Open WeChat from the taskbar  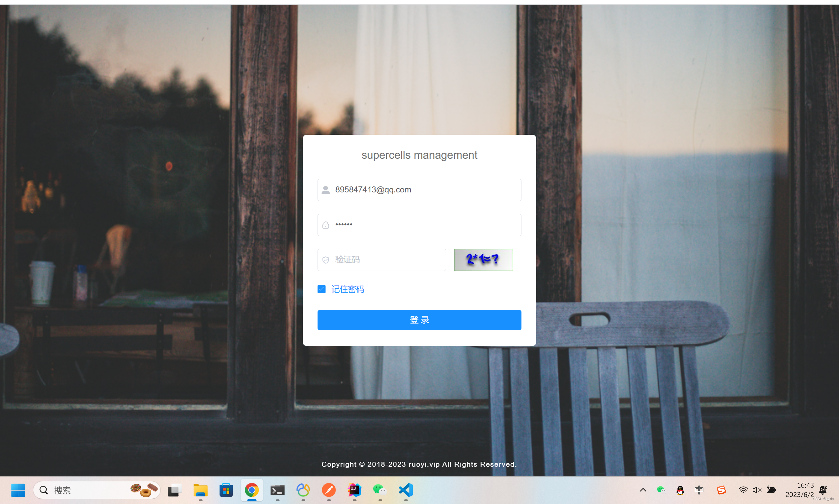(x=380, y=490)
